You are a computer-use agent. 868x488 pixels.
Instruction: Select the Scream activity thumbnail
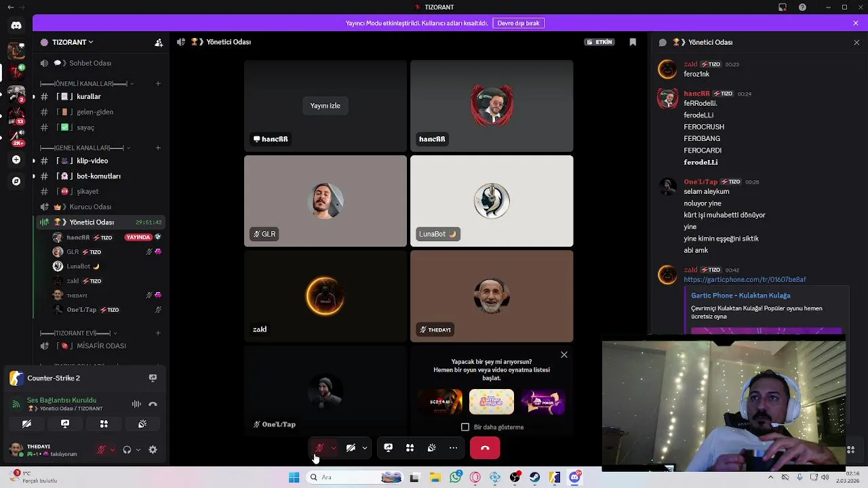click(x=440, y=402)
